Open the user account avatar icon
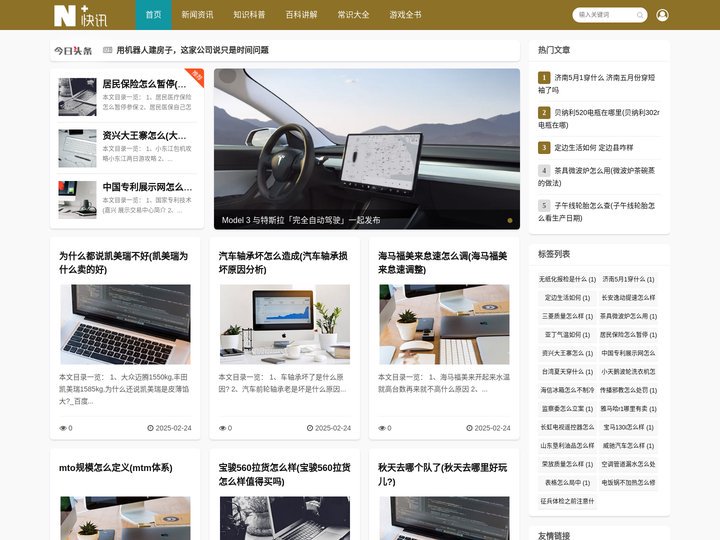The width and height of the screenshot is (720, 540). click(662, 15)
